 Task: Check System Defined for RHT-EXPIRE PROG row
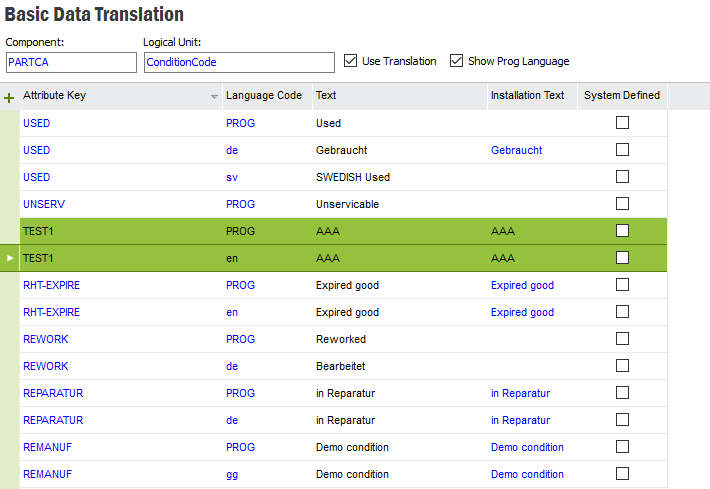623,285
